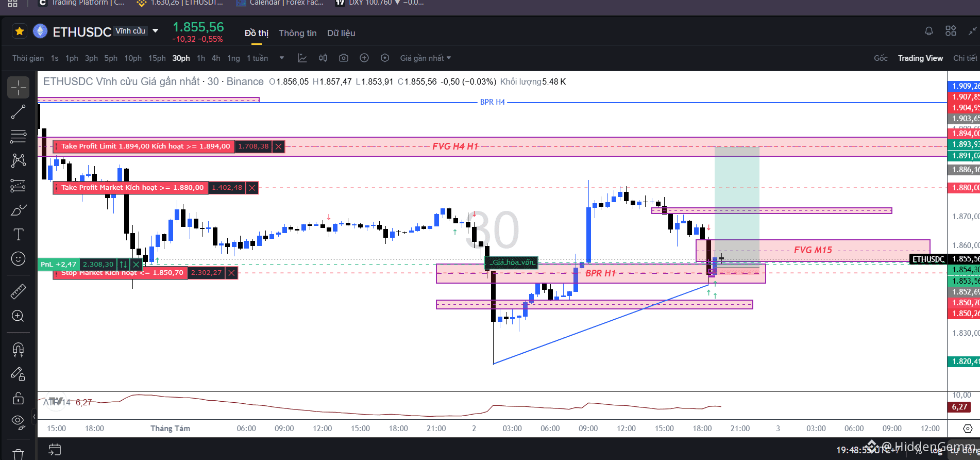The width and height of the screenshot is (980, 460).
Task: Open the ETHUSDC symbol dropdown arrow
Action: (155, 31)
